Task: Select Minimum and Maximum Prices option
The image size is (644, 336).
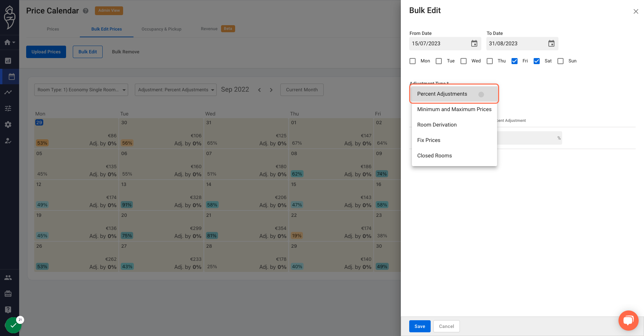Action: (x=454, y=109)
